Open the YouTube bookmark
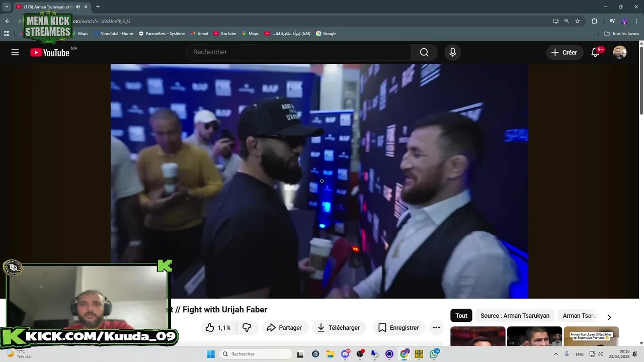Viewport: 644px width, 362px height. 224,33
